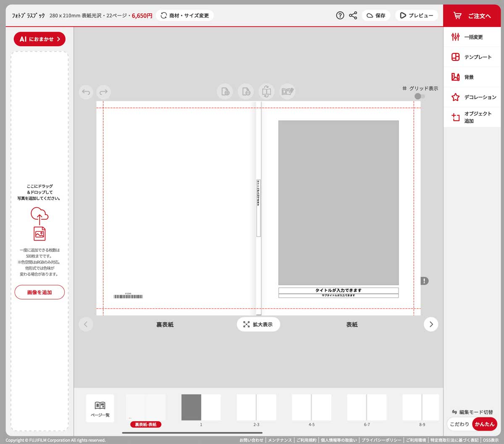Click the warning exclamation icon beside cover

point(424,281)
